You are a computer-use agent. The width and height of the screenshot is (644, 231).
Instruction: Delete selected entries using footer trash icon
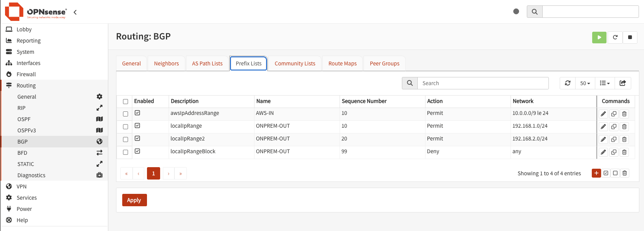[x=625, y=173]
